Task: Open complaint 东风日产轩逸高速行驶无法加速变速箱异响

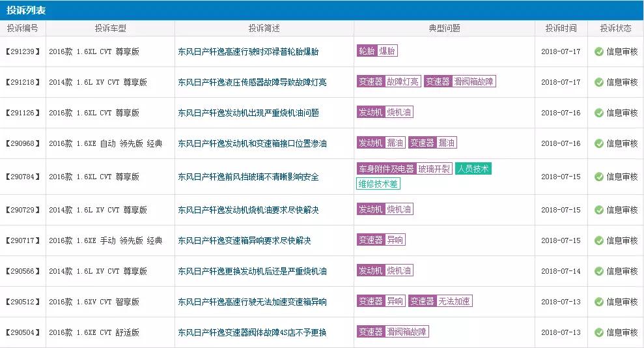Action: (252, 302)
